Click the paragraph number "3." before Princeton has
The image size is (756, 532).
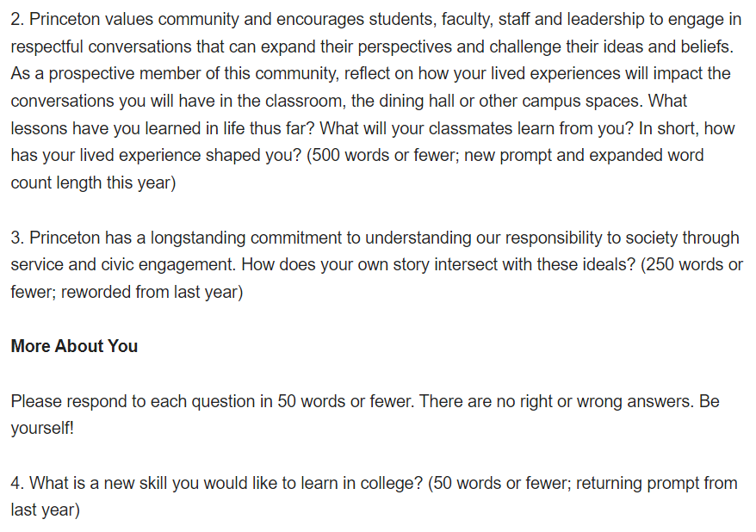(x=17, y=238)
